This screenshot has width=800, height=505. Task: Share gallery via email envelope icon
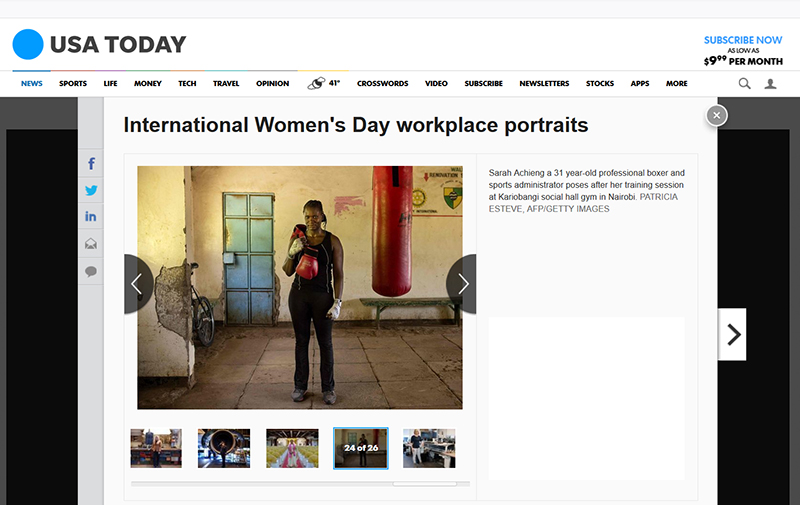91,244
